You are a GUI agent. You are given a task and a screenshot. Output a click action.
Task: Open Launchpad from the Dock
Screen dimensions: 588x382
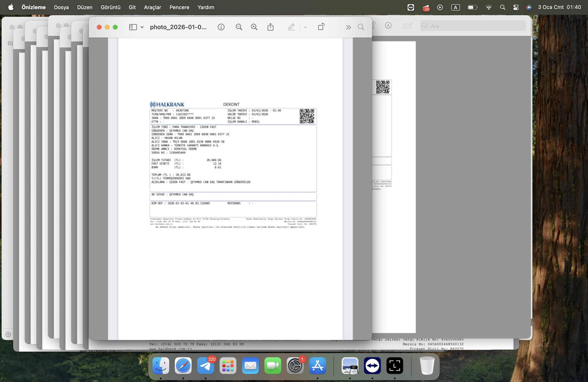(228, 365)
